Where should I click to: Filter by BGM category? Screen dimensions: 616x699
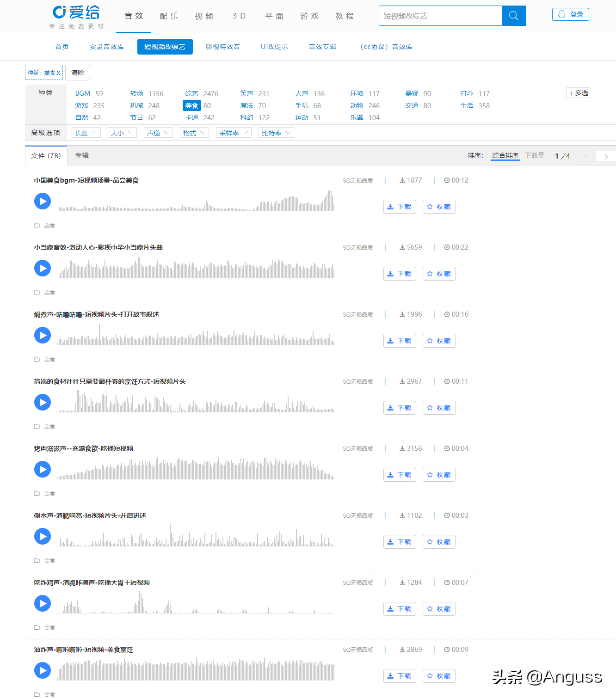click(x=83, y=93)
